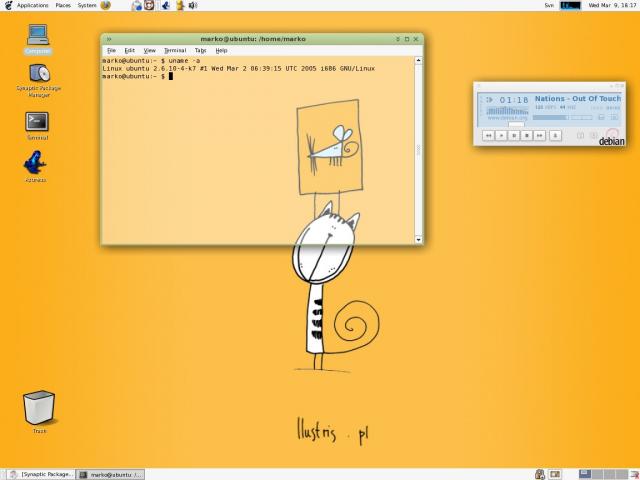The image size is (640, 480).
Task: Skip to previous track in music player
Action: (488, 135)
